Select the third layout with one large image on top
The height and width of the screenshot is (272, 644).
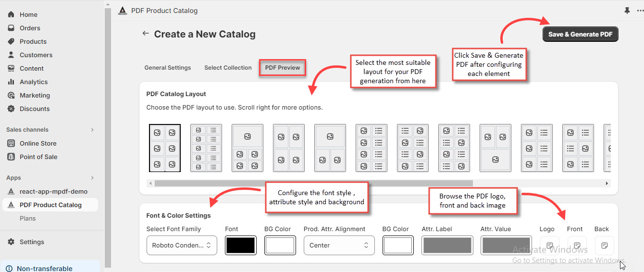click(248, 148)
